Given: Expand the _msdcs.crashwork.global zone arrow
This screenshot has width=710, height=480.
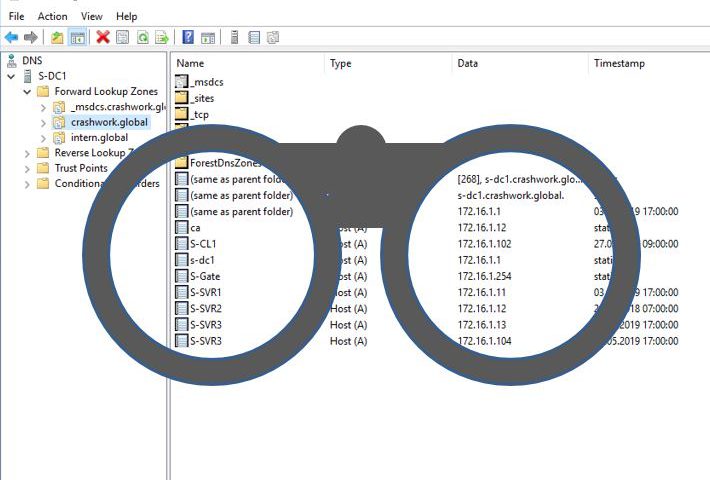Looking at the screenshot, I should [x=43, y=107].
